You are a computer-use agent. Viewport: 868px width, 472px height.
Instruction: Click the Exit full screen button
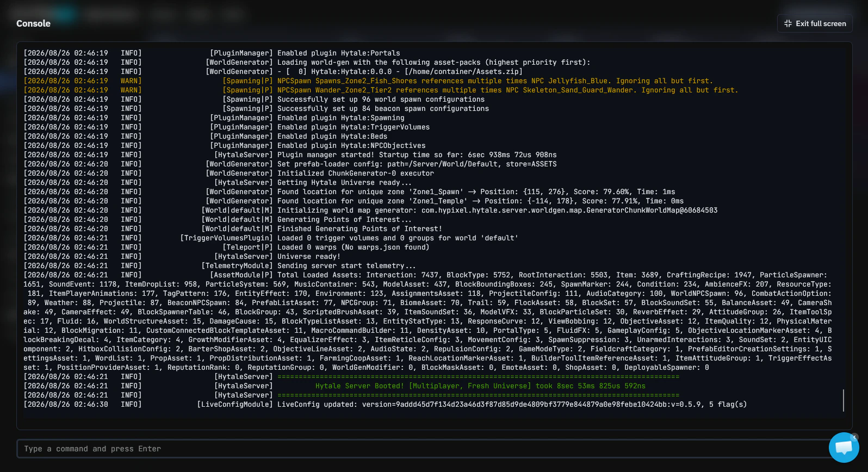click(815, 23)
